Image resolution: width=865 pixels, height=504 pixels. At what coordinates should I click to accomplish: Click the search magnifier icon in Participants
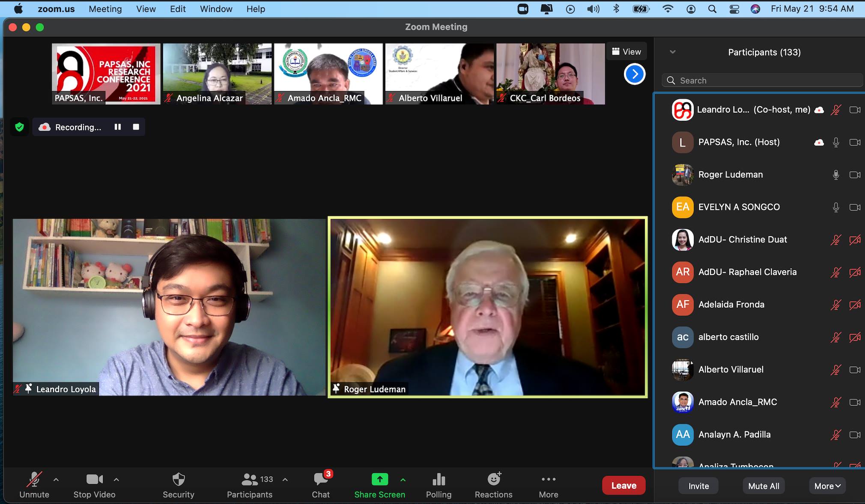click(x=671, y=80)
